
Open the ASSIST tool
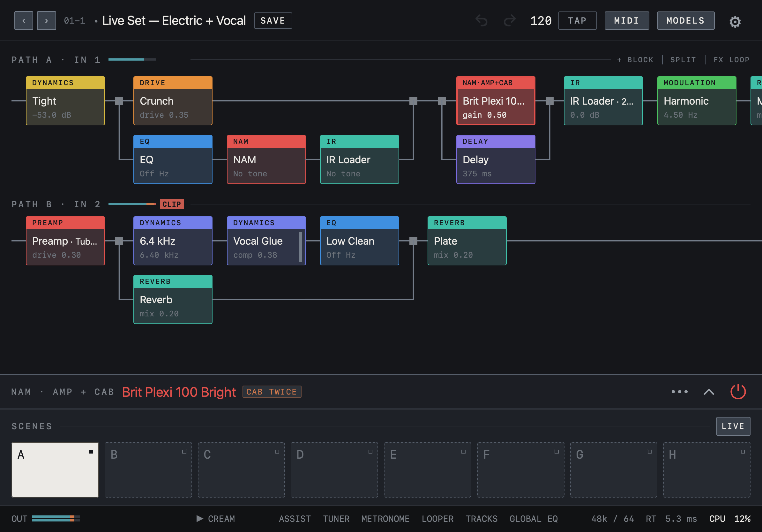(x=295, y=519)
